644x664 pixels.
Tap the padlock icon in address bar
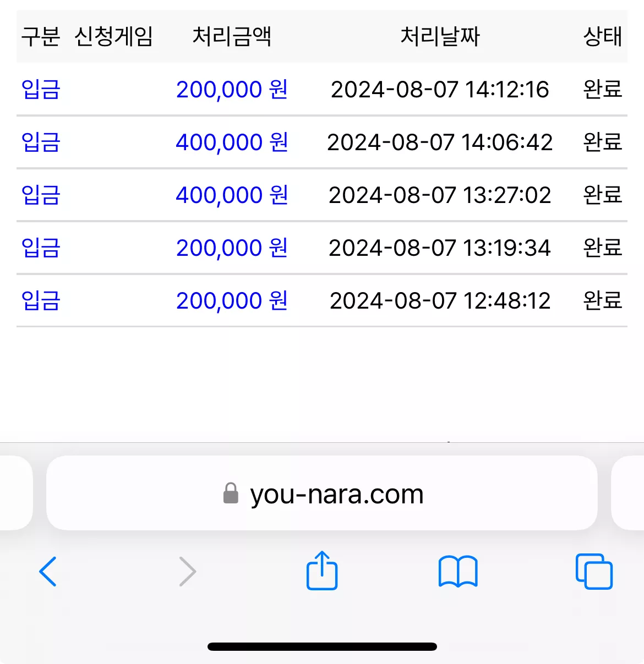point(231,493)
